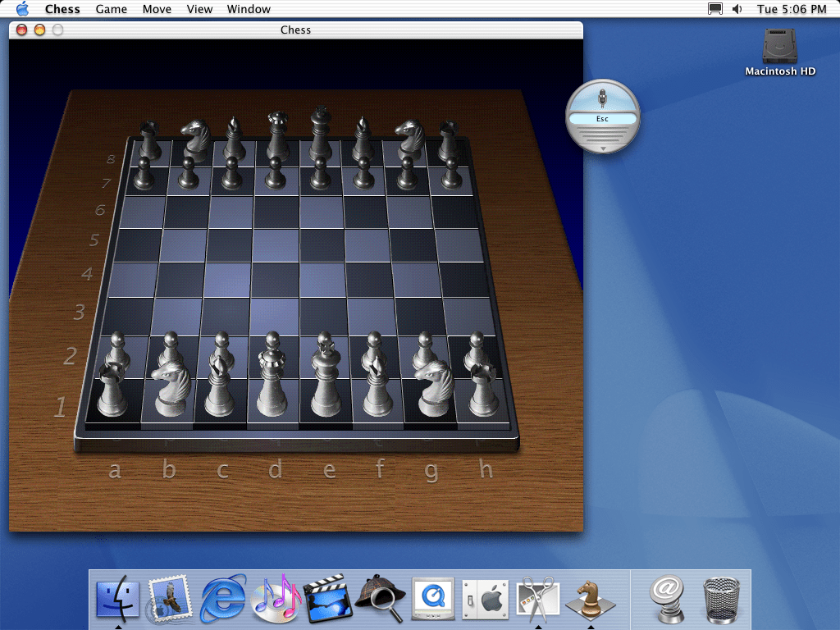Open the volume control in the menu bar
The width and height of the screenshot is (840, 630).
[737, 9]
